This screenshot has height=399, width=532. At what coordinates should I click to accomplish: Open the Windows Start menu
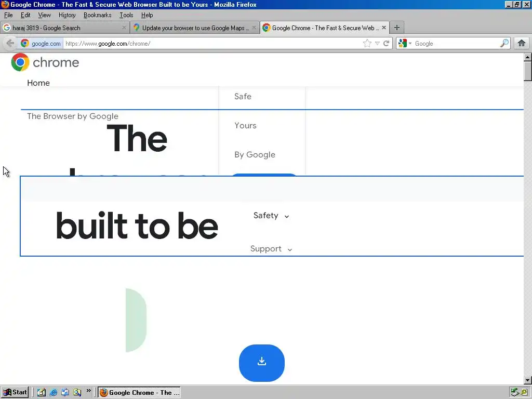pyautogui.click(x=15, y=392)
